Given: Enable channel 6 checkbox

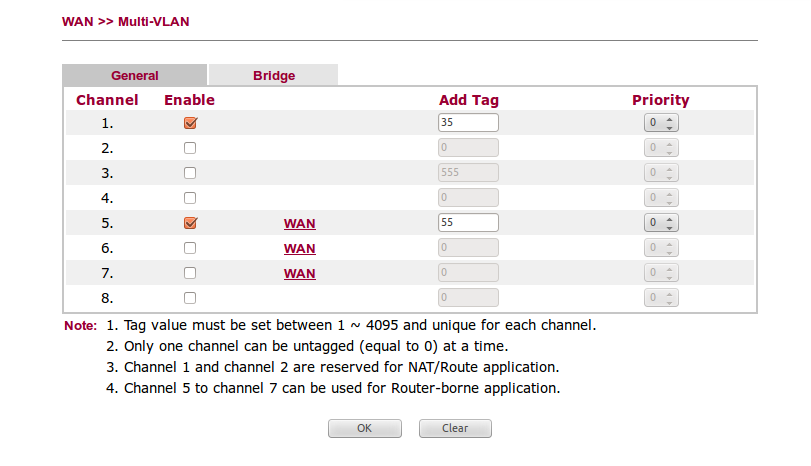Looking at the screenshot, I should 190,248.
